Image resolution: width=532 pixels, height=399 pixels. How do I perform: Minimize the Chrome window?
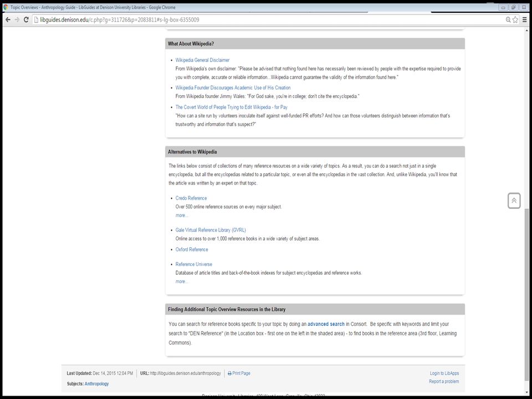pyautogui.click(x=504, y=7)
